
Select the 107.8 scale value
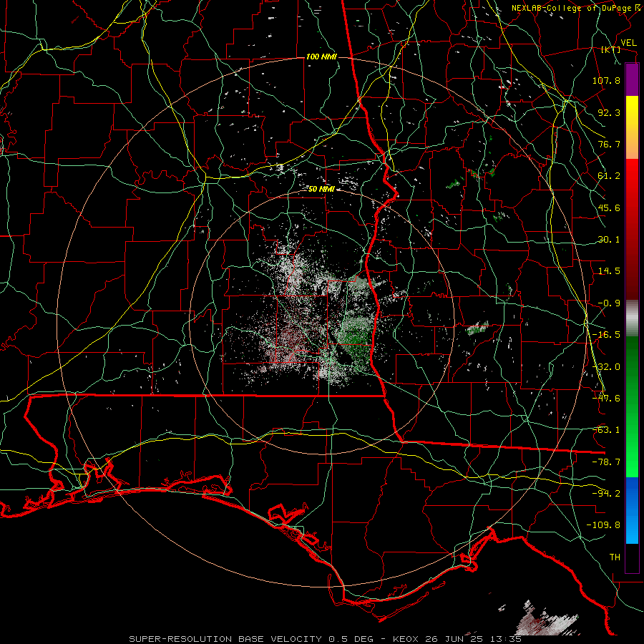(606, 80)
